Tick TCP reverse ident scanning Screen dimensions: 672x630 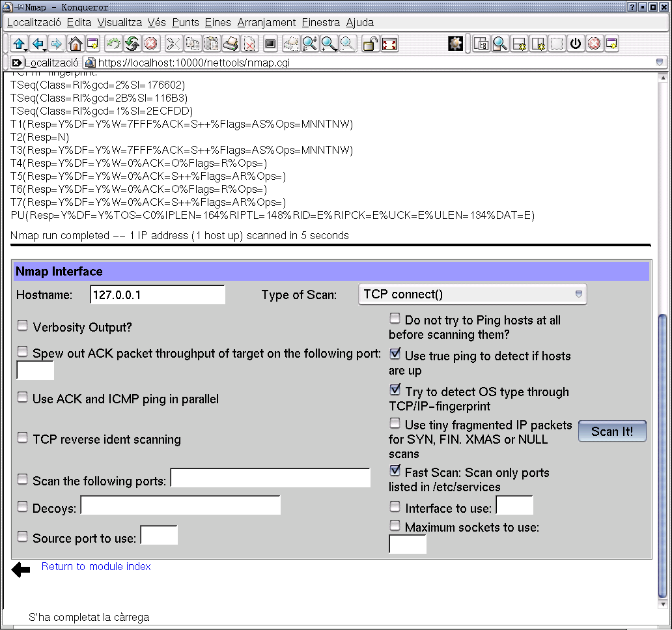pyautogui.click(x=22, y=438)
